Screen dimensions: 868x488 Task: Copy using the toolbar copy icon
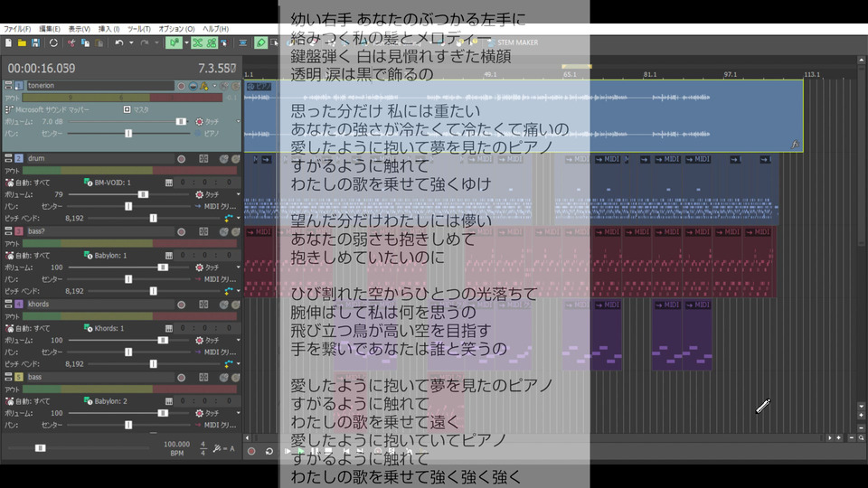tap(85, 42)
